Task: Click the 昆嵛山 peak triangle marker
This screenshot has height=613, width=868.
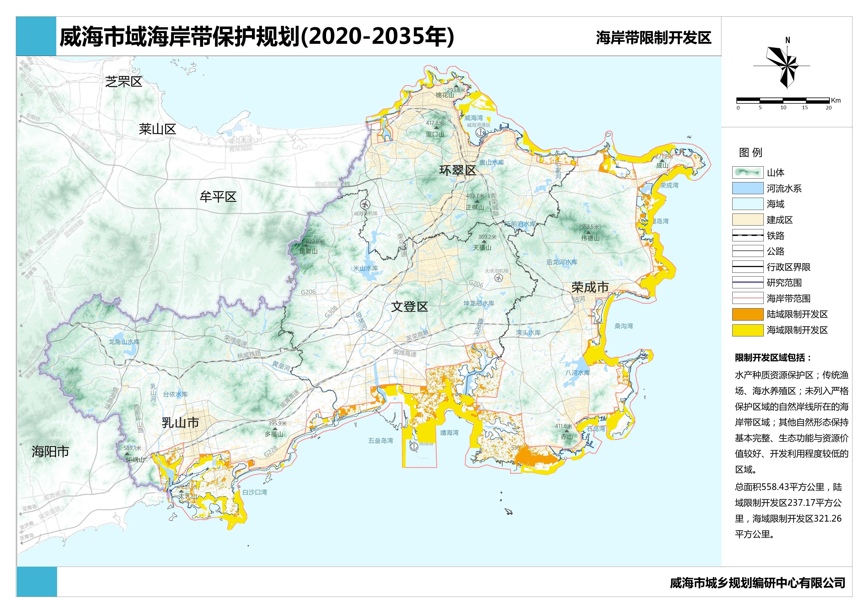Action: (306, 246)
